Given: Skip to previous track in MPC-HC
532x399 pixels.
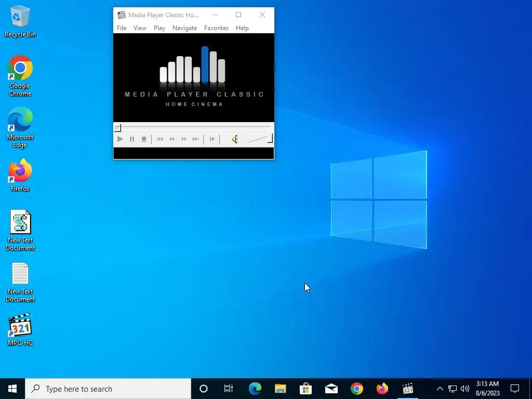Looking at the screenshot, I should pyautogui.click(x=159, y=139).
